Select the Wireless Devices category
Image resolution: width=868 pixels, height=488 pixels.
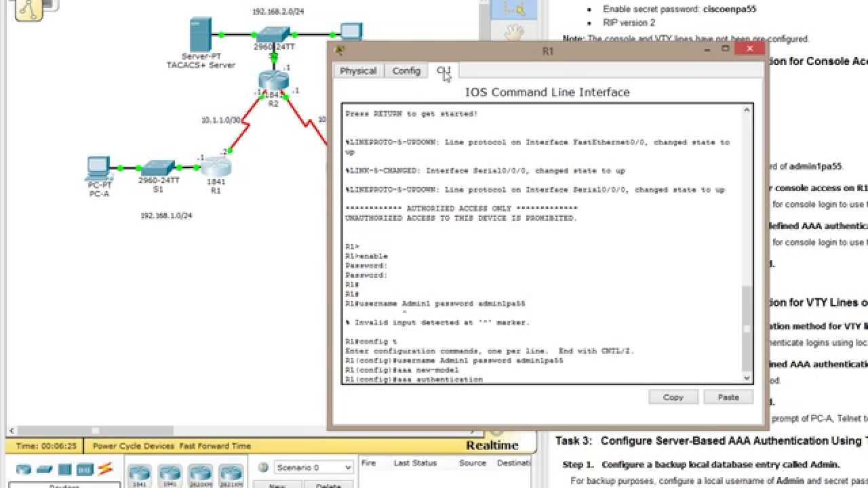85,469
